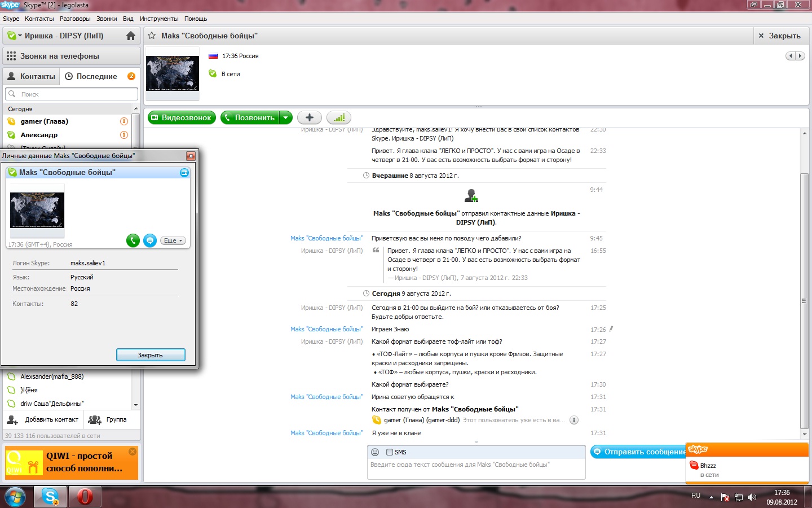Click the RU language indicator in taskbar
812x508 pixels.
click(x=696, y=496)
